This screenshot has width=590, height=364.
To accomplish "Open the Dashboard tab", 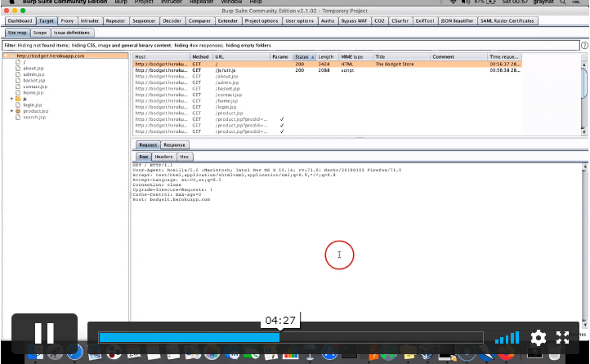I will [x=20, y=21].
